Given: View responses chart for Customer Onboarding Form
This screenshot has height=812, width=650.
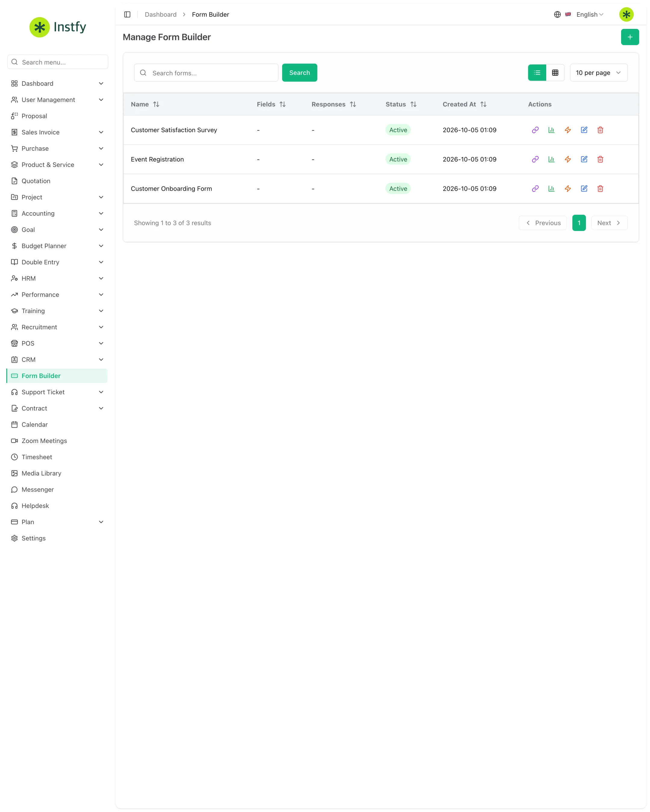Looking at the screenshot, I should click(x=551, y=189).
